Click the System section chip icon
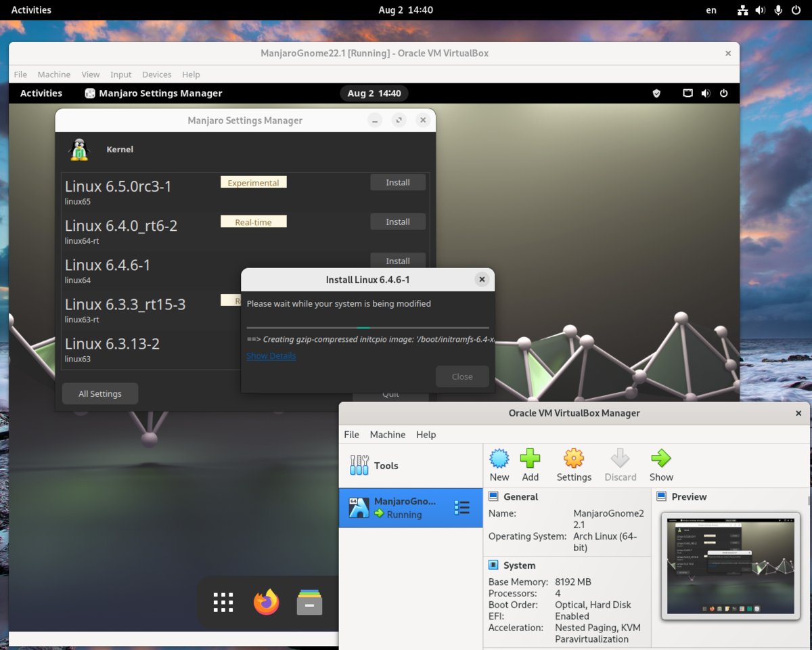This screenshot has height=650, width=812. [494, 565]
